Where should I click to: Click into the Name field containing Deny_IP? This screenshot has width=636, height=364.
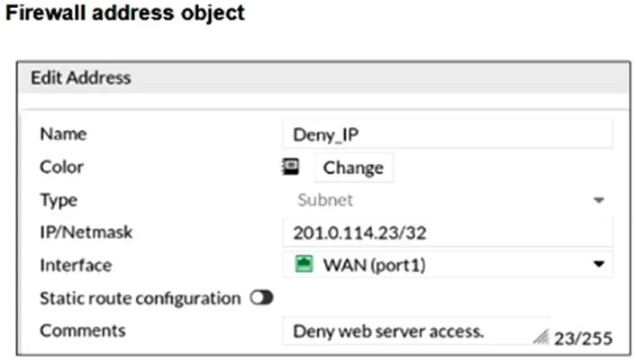448,134
